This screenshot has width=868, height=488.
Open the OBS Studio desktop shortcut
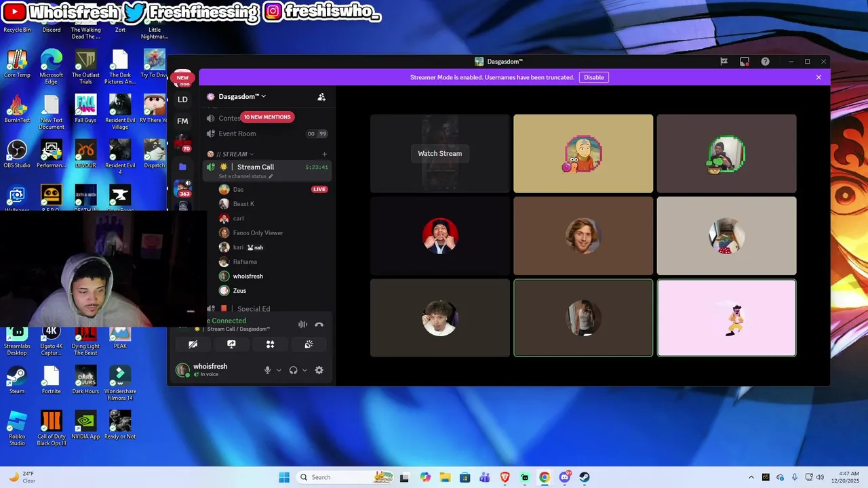click(x=17, y=153)
